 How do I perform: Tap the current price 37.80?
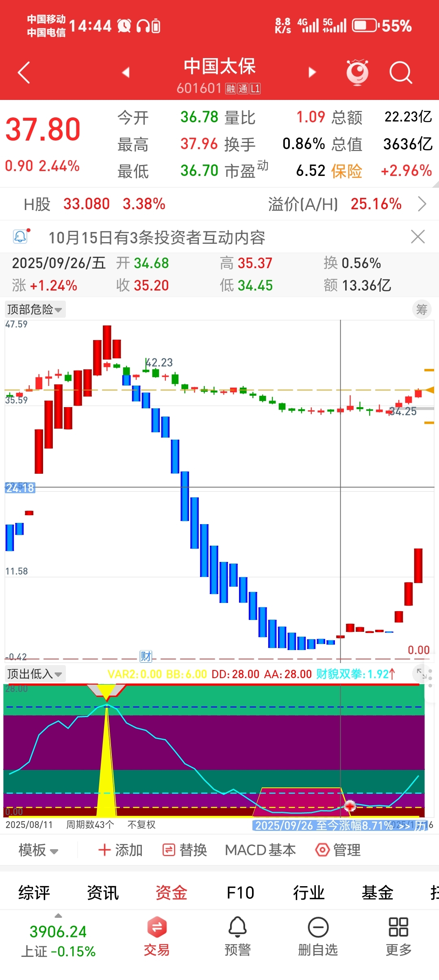[x=43, y=130]
